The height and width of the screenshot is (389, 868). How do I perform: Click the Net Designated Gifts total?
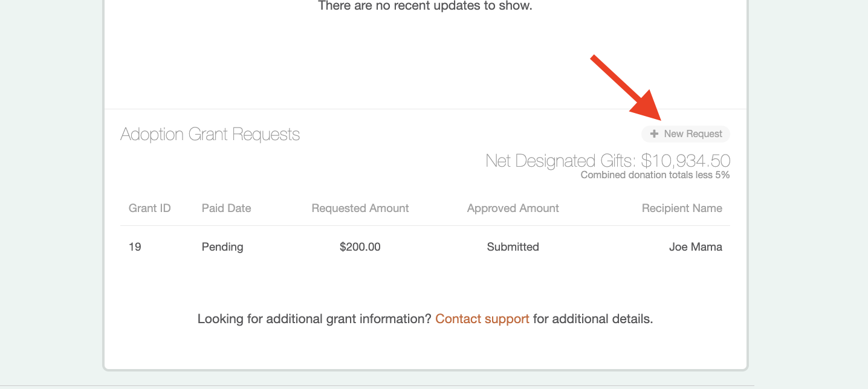coord(608,161)
